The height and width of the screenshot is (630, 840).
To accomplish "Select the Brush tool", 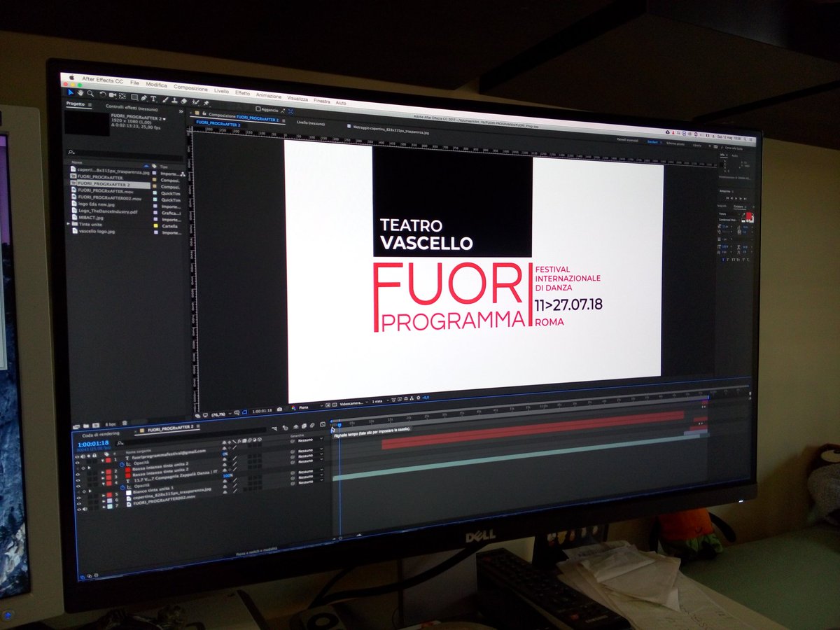I will [x=165, y=99].
